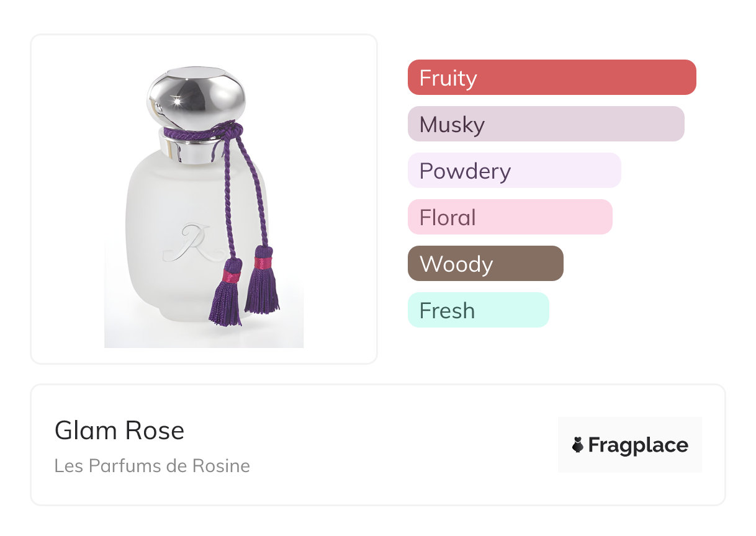Screen dimensions: 756x536
Task: Click the silver collar below the cap
Action: pos(186,150)
